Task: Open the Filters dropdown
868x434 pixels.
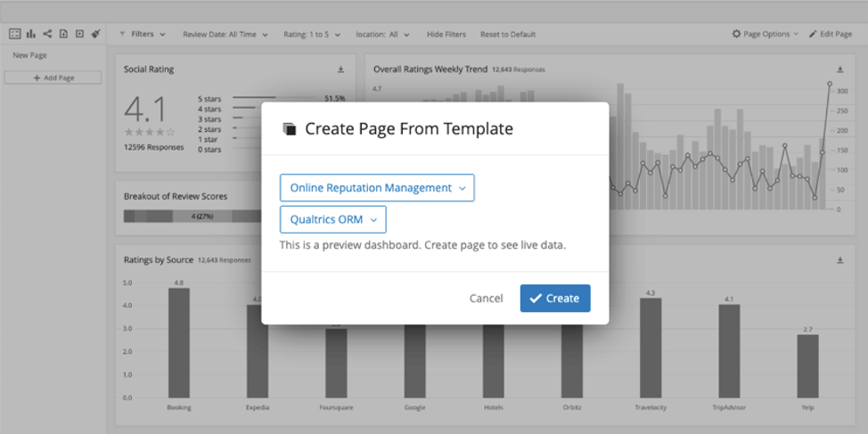Action: click(143, 34)
